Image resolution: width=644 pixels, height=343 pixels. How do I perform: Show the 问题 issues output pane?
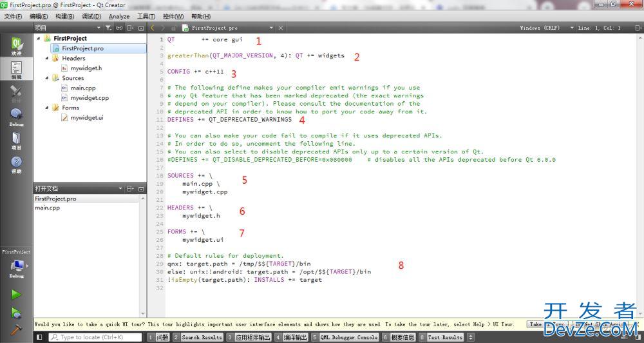158,337
